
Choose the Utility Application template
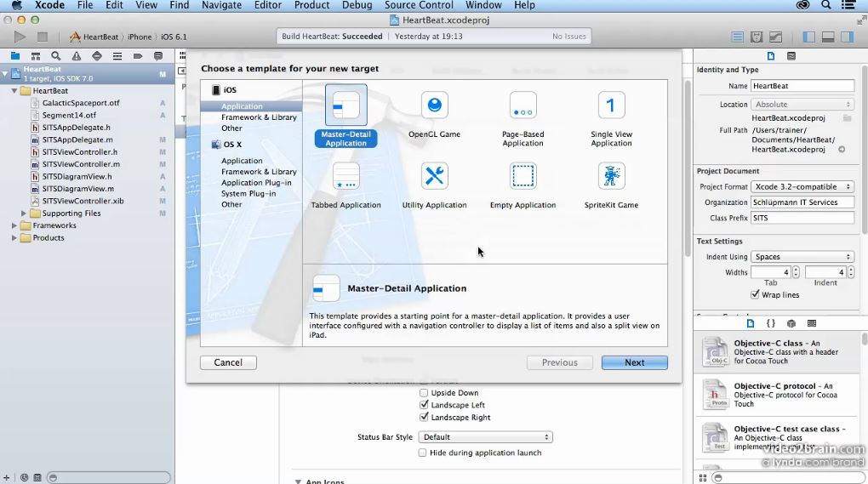[435, 185]
